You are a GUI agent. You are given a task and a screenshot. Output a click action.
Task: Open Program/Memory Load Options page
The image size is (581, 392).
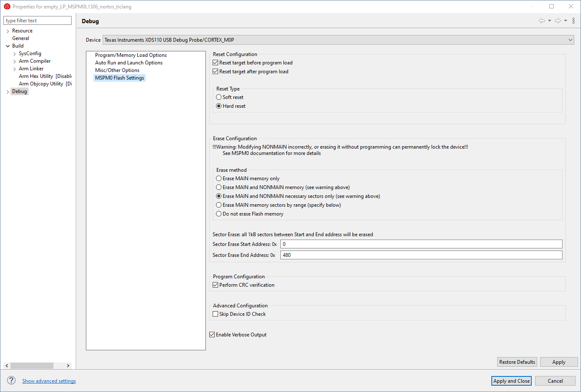click(x=131, y=55)
